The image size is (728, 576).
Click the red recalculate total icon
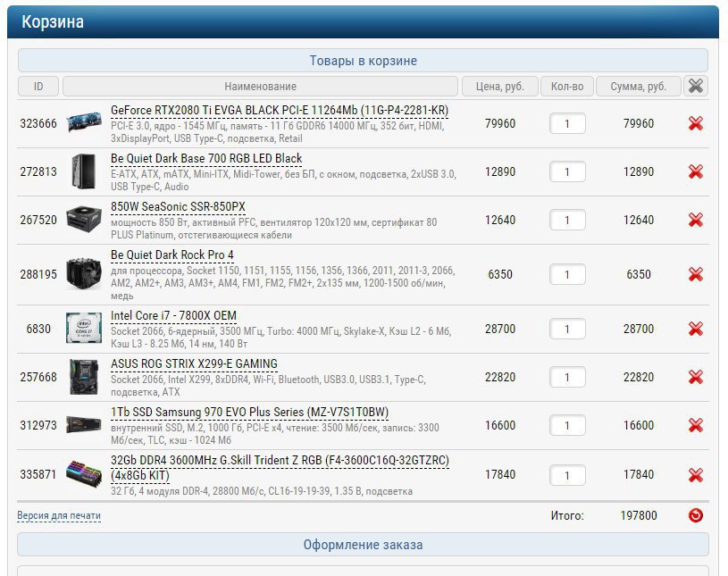pos(696,515)
